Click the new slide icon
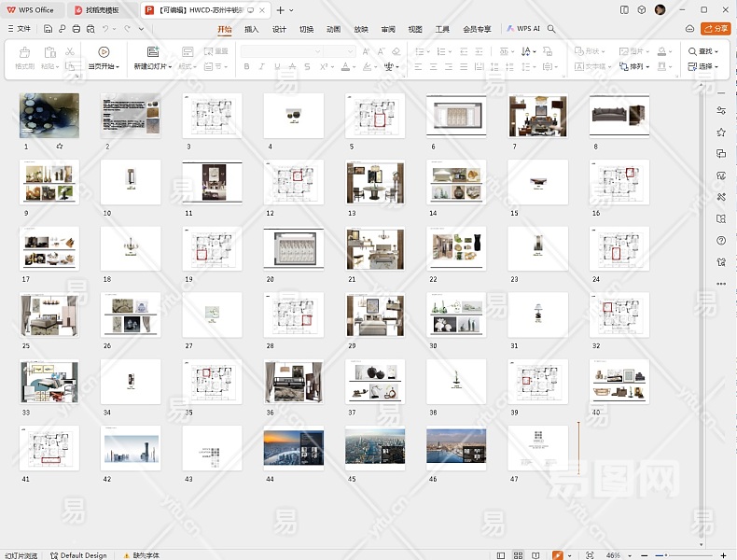Image resolution: width=737 pixels, height=560 pixels. click(x=153, y=52)
